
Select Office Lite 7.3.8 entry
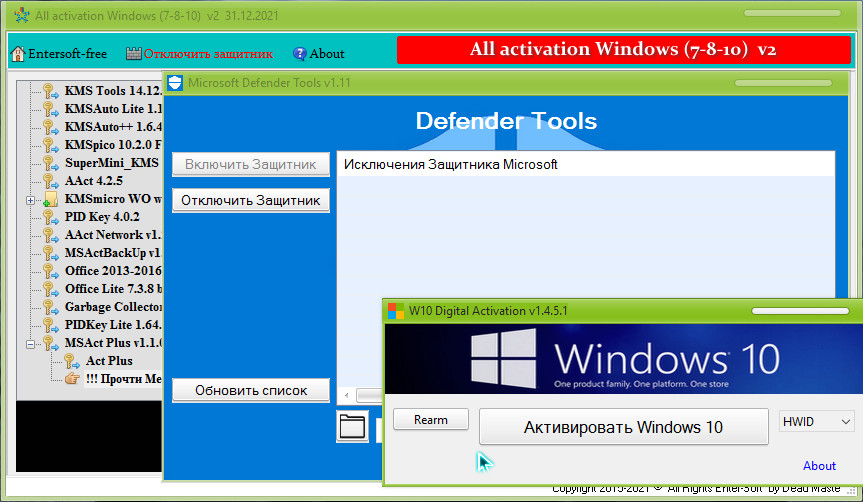coord(113,289)
